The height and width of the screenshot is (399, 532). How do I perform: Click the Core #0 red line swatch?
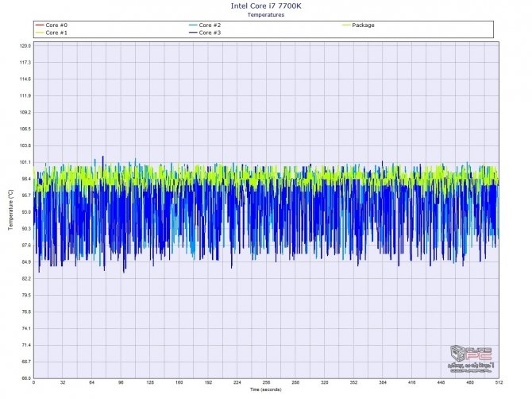(x=40, y=25)
